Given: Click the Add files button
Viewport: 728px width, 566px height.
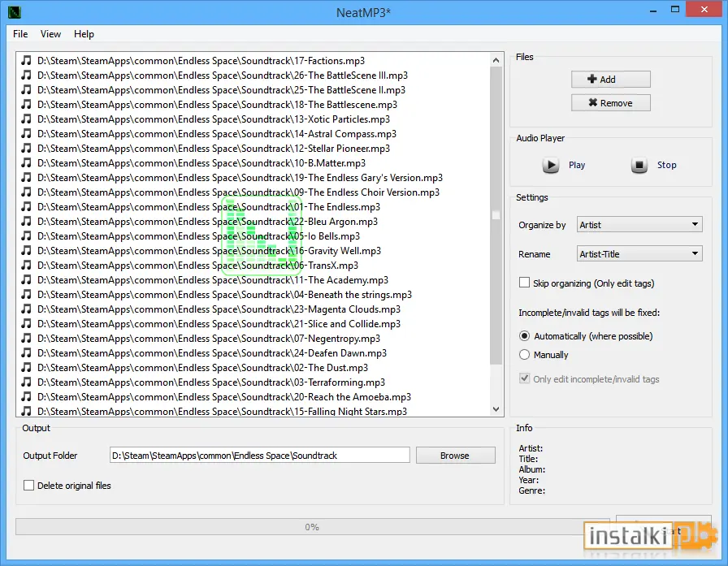Looking at the screenshot, I should pyautogui.click(x=610, y=80).
